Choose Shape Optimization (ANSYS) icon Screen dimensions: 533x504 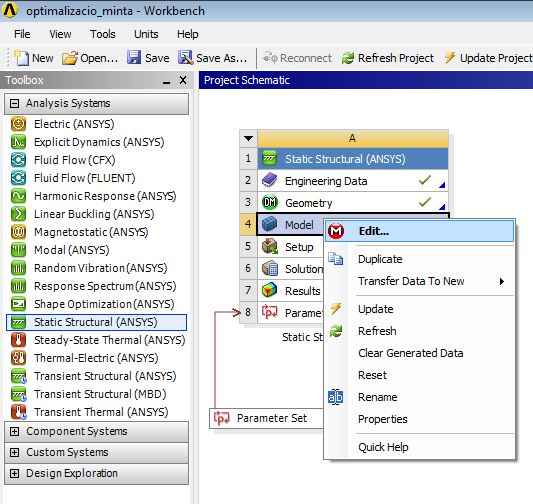(x=18, y=304)
